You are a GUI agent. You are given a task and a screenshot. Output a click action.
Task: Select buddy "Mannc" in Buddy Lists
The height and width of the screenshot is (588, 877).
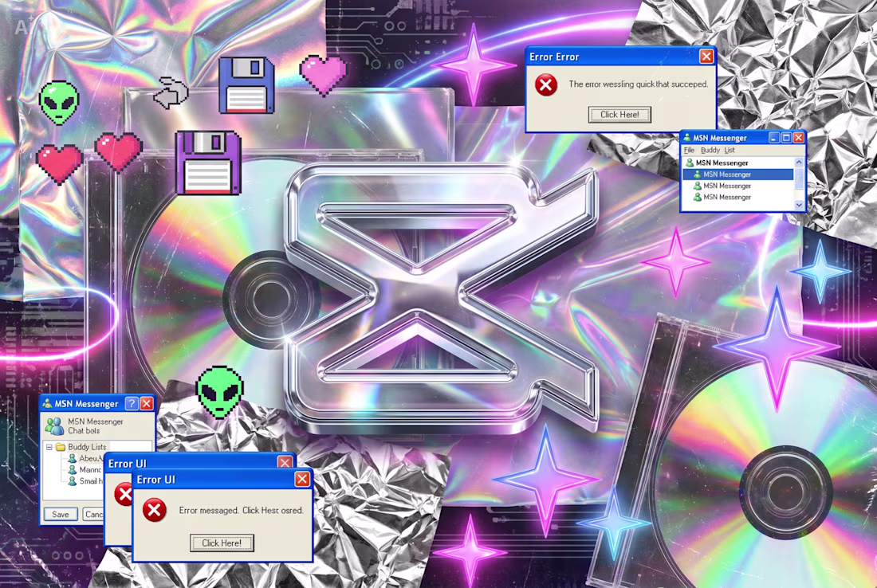(89, 469)
